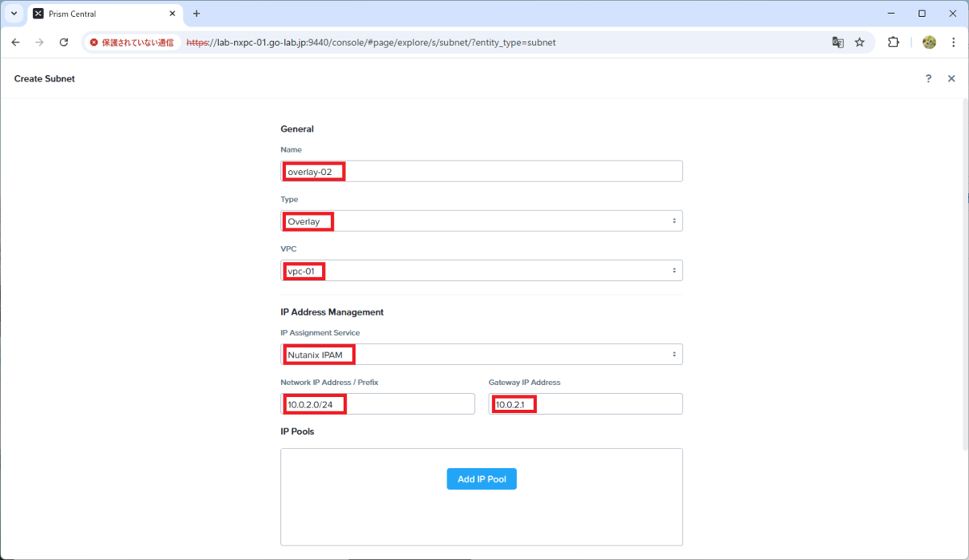The image size is (969, 560).
Task: Click the IP Pools heading
Action: [x=297, y=432]
